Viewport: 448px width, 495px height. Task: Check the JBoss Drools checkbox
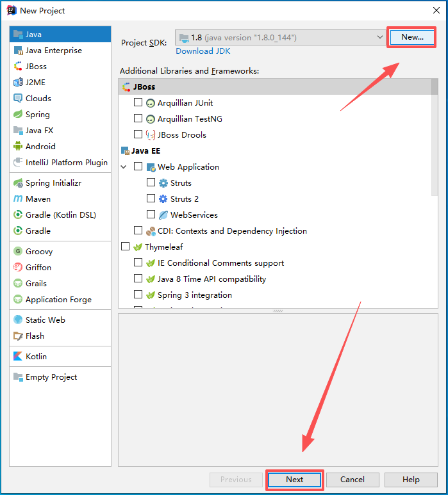pos(138,134)
